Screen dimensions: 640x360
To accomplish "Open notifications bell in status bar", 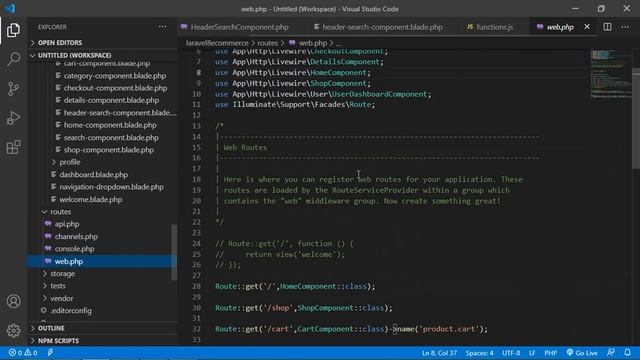I will coord(627,353).
